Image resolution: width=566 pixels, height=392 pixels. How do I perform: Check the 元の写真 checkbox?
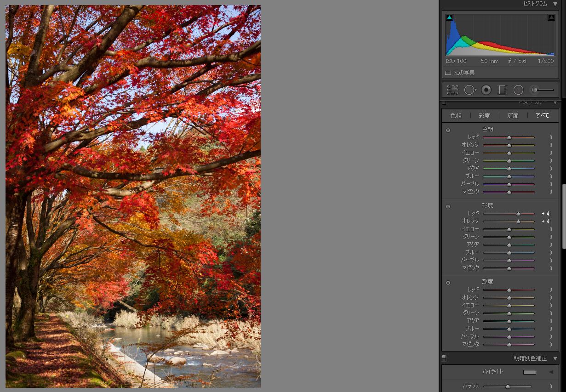tap(448, 73)
